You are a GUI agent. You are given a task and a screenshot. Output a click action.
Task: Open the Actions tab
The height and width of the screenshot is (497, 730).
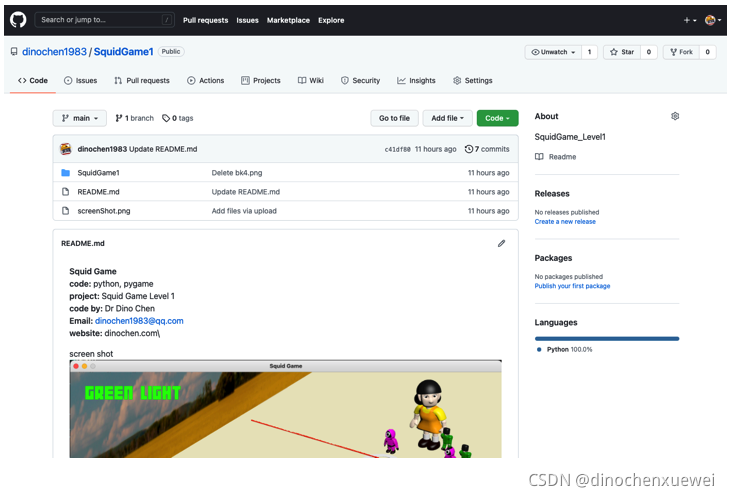(205, 81)
